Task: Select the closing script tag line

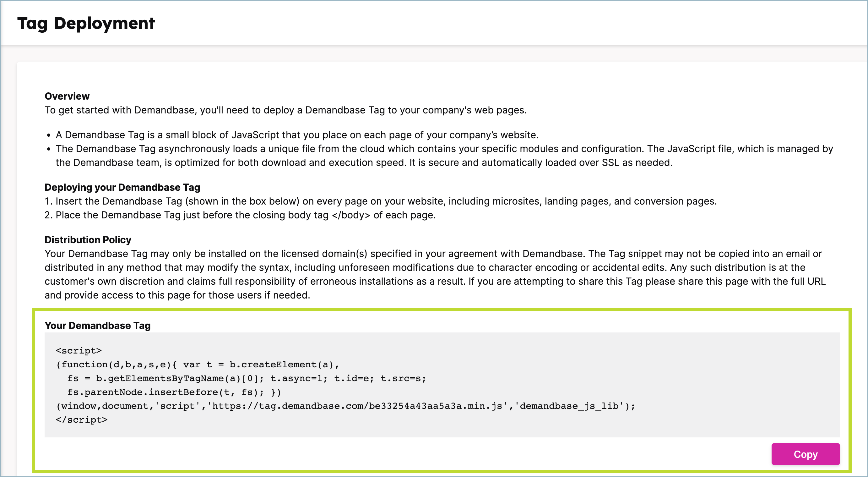Action: [x=82, y=420]
